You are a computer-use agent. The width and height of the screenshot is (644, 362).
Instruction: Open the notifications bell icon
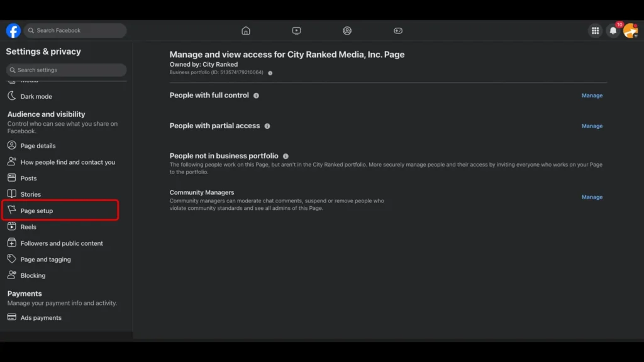[613, 31]
